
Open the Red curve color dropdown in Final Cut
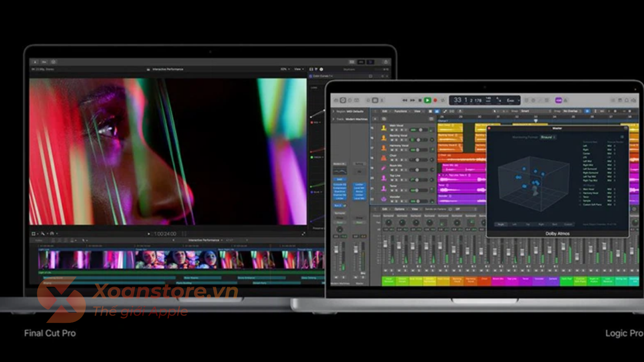pos(316,122)
